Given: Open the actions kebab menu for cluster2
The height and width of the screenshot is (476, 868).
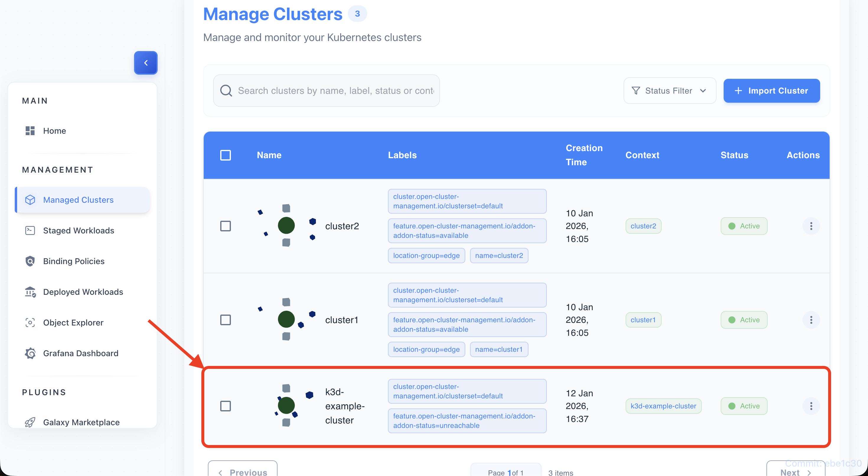Looking at the screenshot, I should (811, 226).
